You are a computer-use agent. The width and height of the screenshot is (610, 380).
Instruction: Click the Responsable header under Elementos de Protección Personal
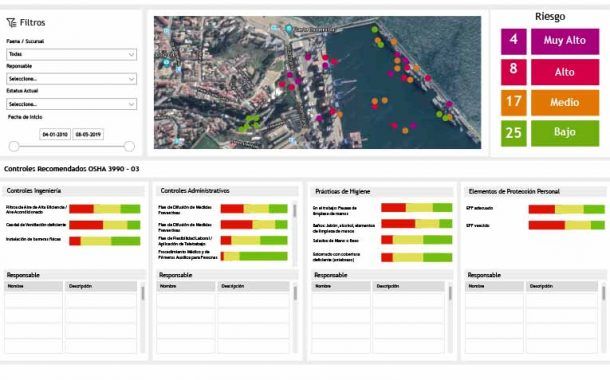click(535, 275)
